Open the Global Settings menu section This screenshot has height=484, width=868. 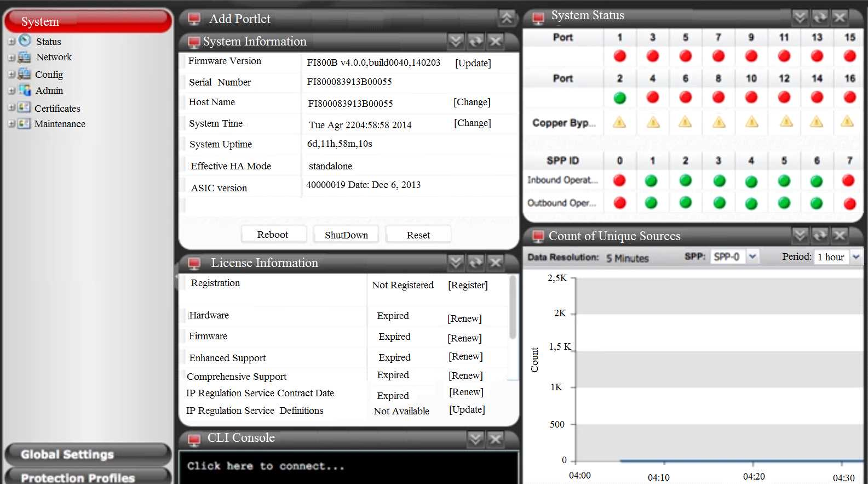(88, 454)
